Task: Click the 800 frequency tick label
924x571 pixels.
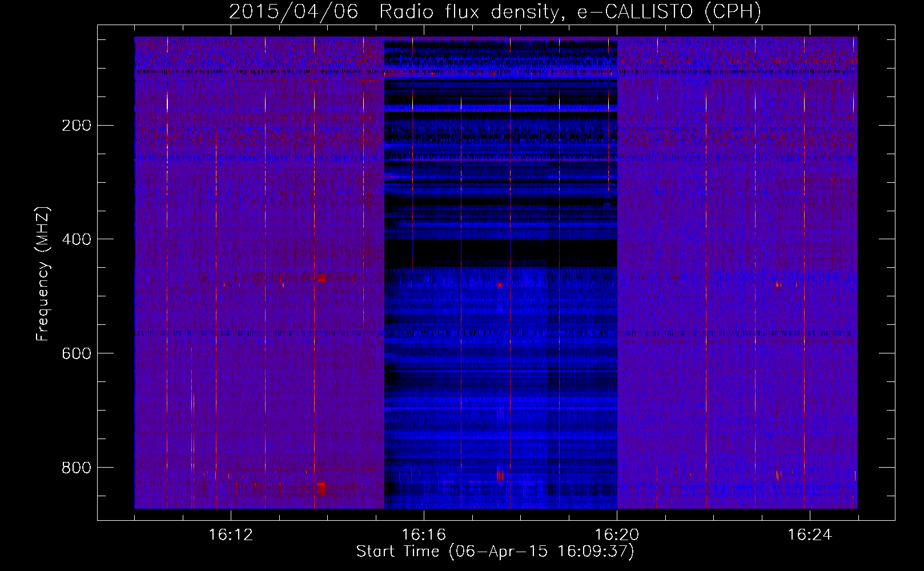Action: (x=77, y=468)
